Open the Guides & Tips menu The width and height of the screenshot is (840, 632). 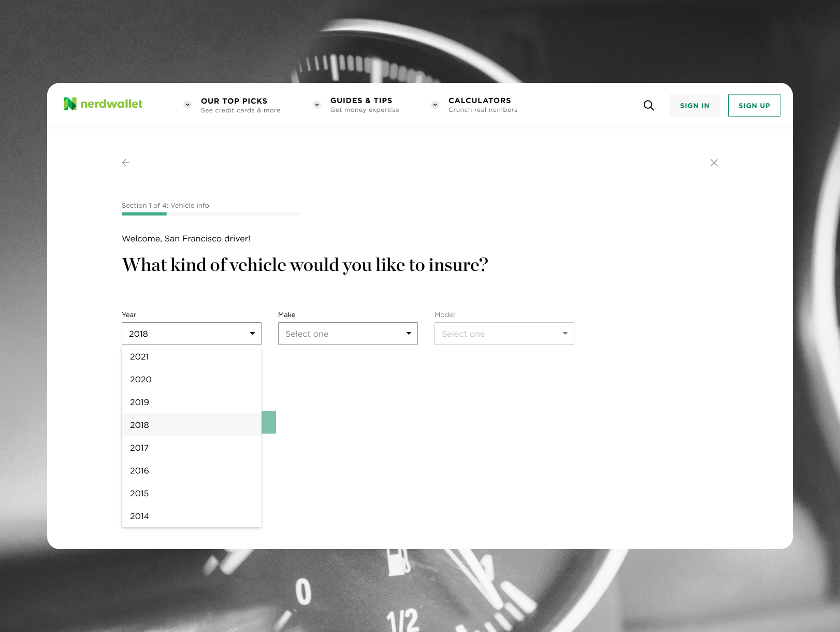coord(365,105)
